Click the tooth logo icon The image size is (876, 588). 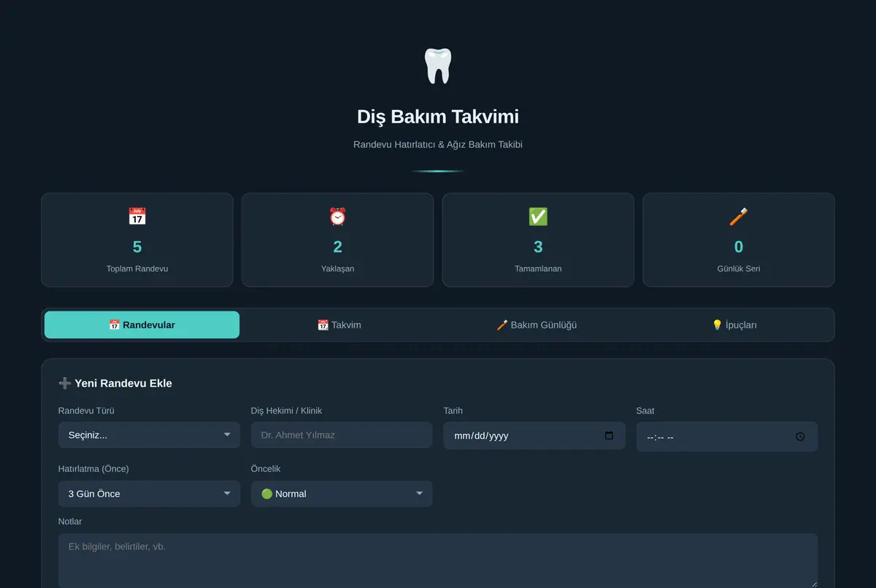coord(438,66)
